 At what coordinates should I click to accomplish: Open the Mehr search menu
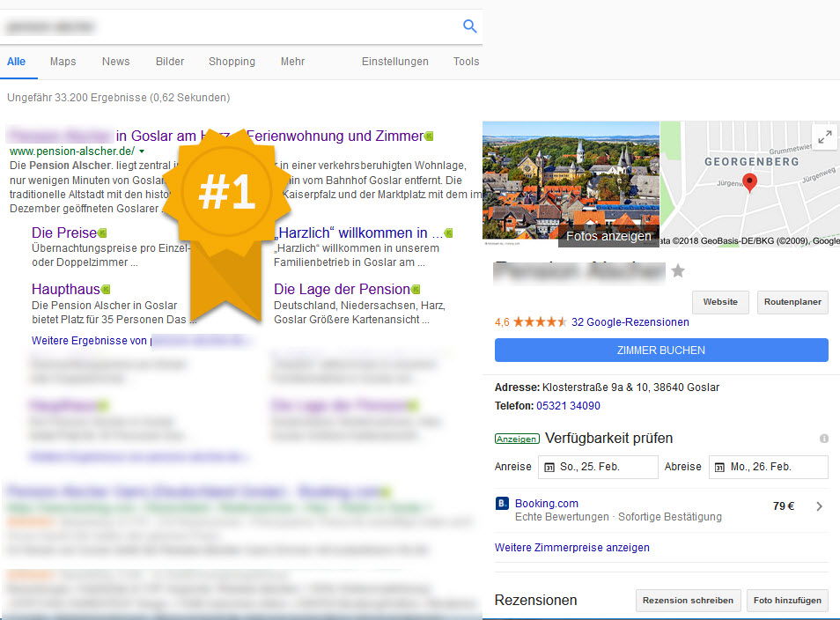click(x=292, y=62)
